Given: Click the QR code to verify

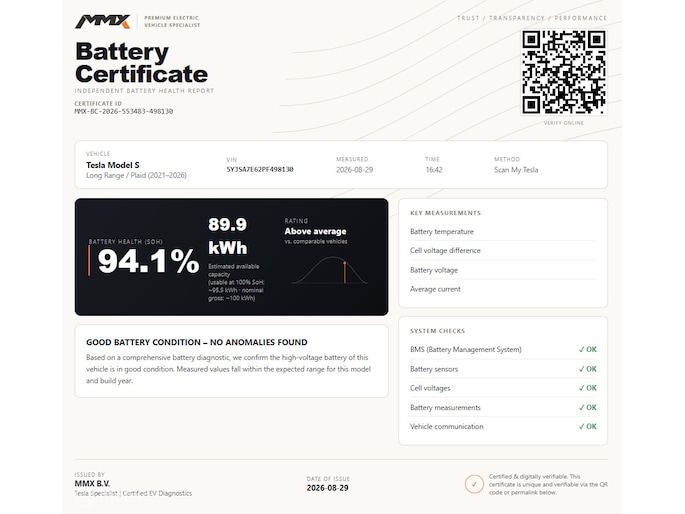Looking at the screenshot, I should coord(564,72).
